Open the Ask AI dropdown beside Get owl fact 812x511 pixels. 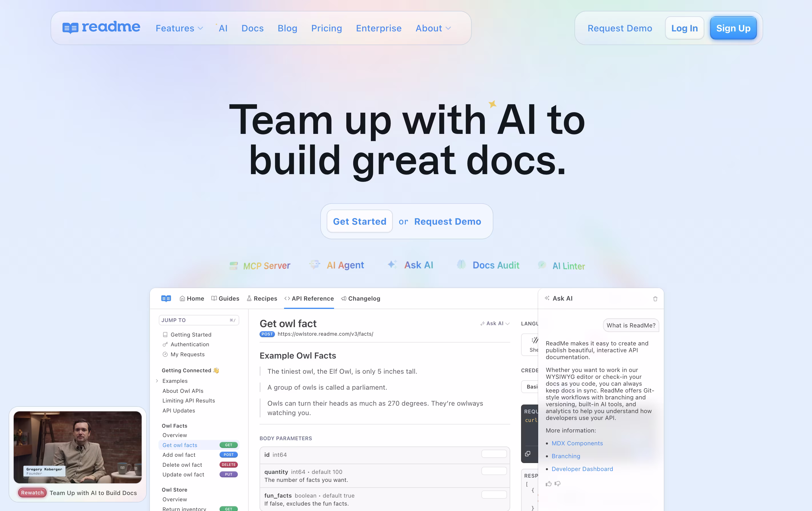tap(495, 323)
